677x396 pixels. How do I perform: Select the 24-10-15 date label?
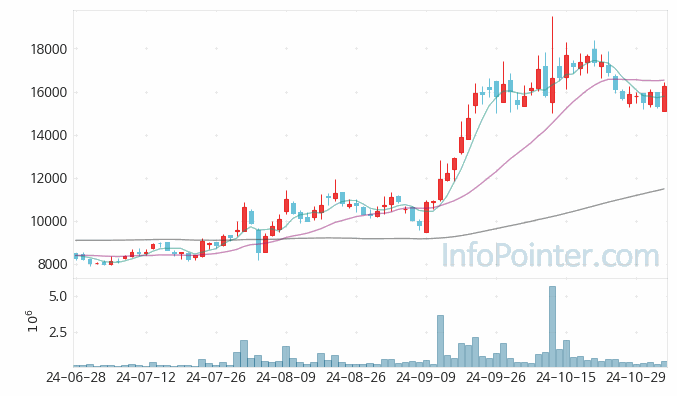(x=566, y=377)
